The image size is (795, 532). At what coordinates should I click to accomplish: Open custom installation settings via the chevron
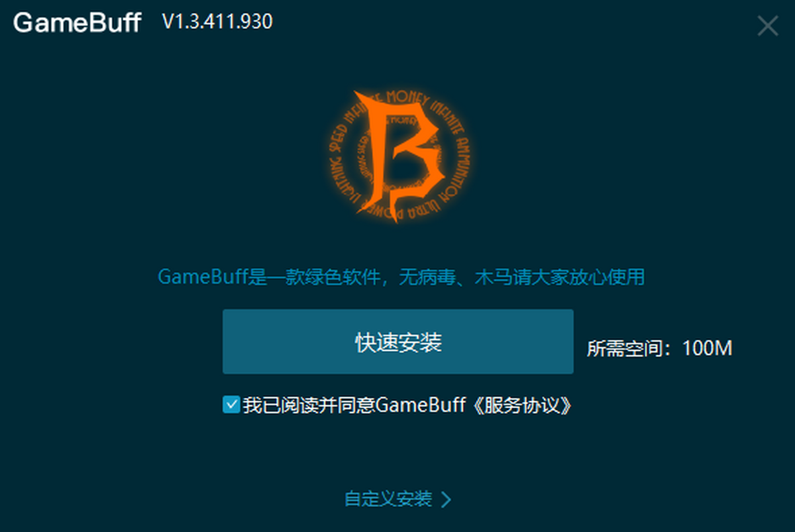tap(446, 499)
